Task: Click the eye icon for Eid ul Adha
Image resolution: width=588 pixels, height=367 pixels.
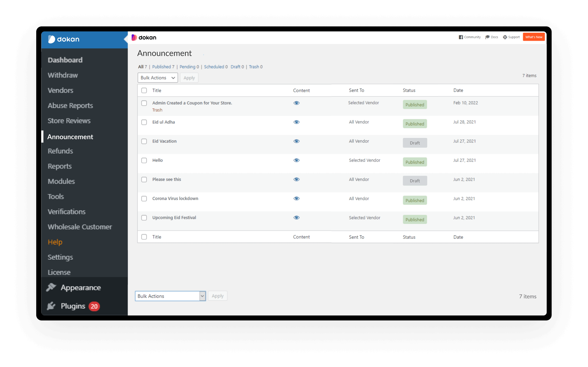Action: tap(297, 122)
